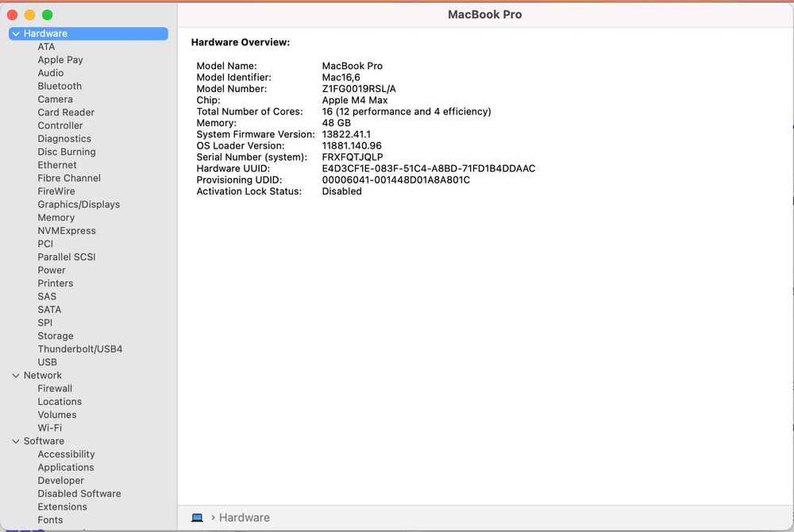Select Applications under Software

(66, 468)
